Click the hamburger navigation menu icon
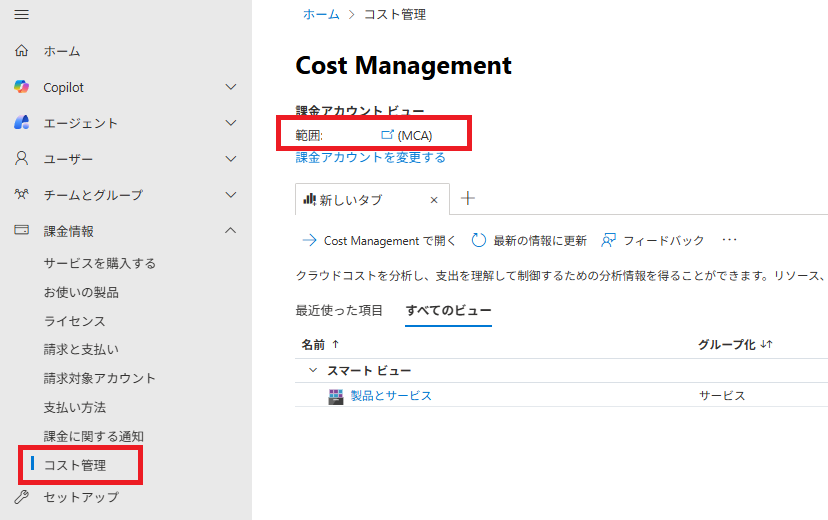 pyautogui.click(x=21, y=15)
